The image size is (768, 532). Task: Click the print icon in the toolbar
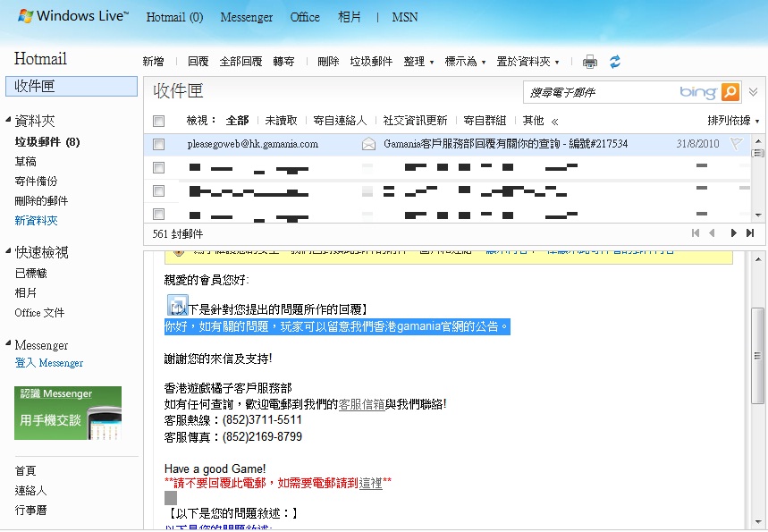(590, 62)
